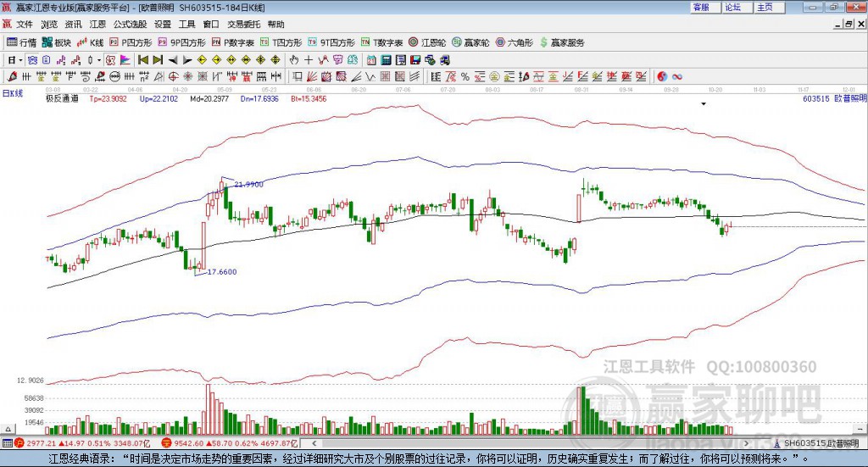Open the 江恩 menu
868x467 pixels.
point(97,25)
